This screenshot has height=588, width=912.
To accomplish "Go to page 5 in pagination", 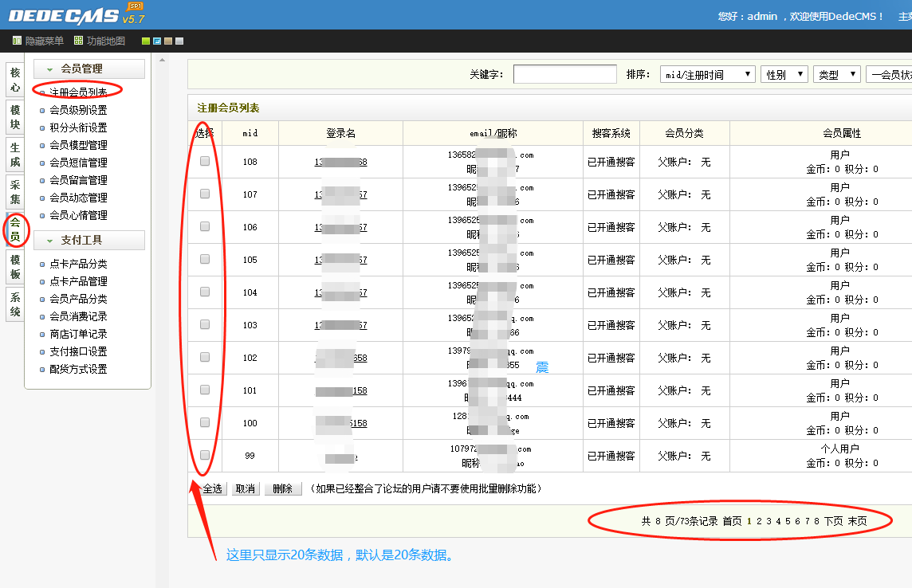I will tap(788, 521).
